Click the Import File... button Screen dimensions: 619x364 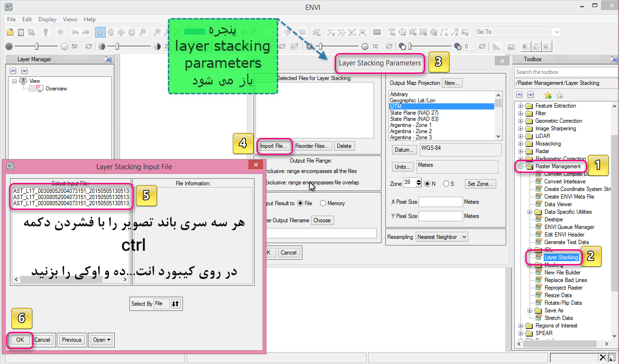[x=274, y=146]
